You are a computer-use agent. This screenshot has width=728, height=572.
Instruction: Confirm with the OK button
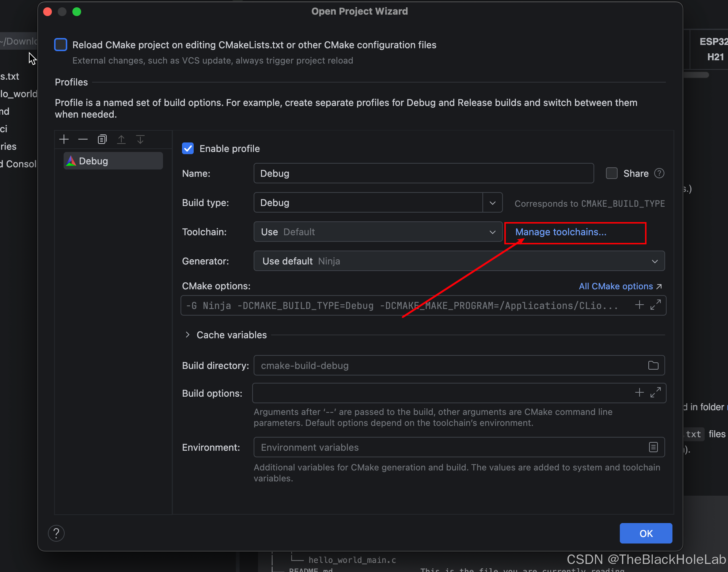[646, 533]
